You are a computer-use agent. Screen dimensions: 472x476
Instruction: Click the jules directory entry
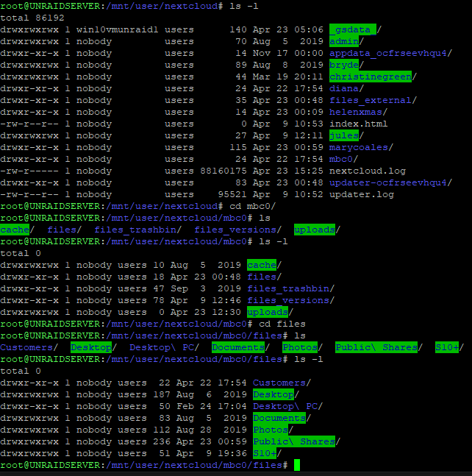[x=344, y=135]
